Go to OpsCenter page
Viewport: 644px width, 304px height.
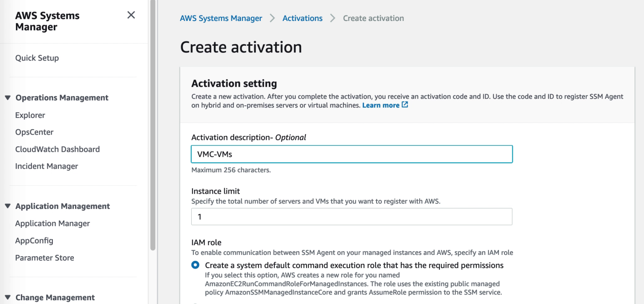pos(34,132)
